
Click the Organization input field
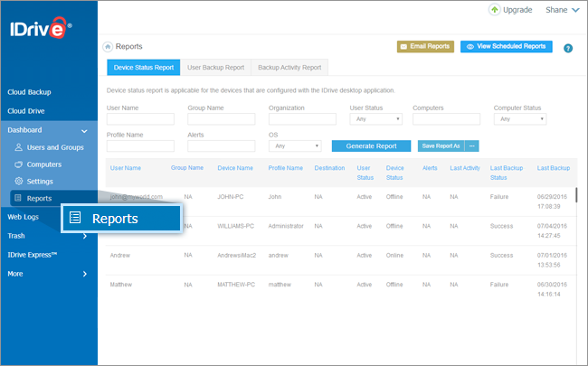click(x=302, y=119)
